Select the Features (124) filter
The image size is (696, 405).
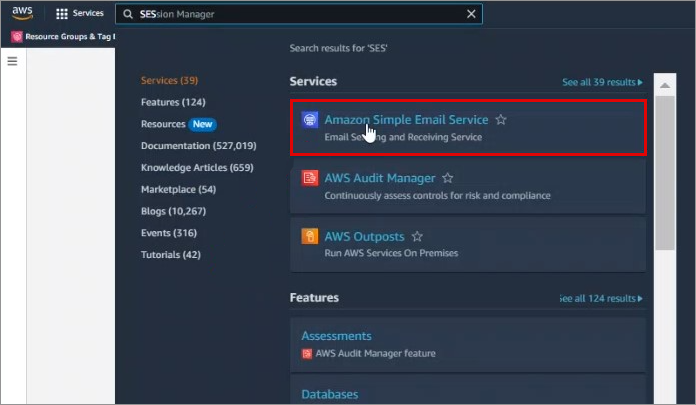(x=174, y=102)
